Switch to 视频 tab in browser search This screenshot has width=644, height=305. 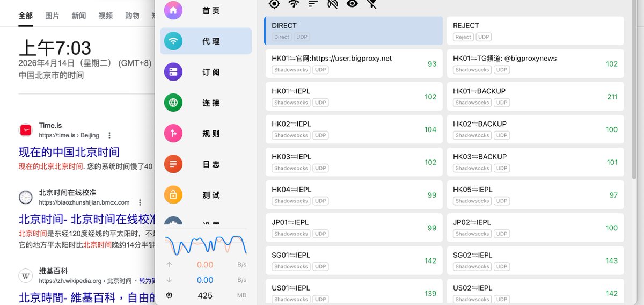pos(106,16)
